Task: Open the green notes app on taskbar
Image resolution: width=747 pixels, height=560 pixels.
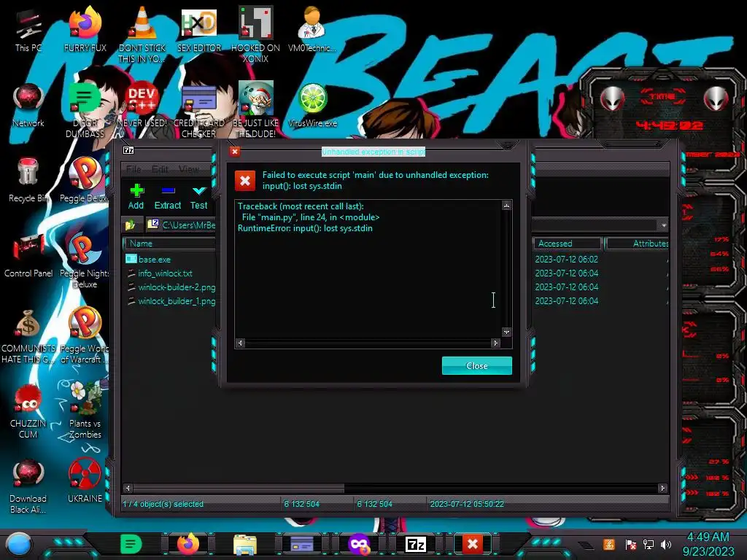Action: 131,544
